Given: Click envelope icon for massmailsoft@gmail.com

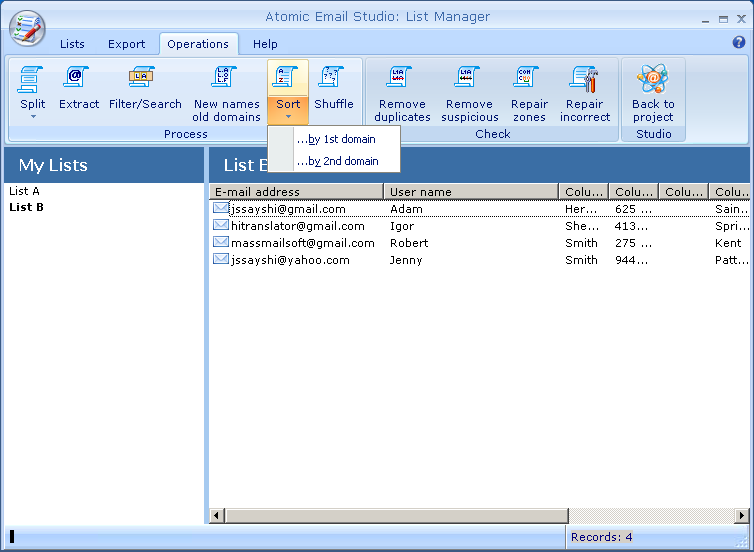Looking at the screenshot, I should point(221,241).
